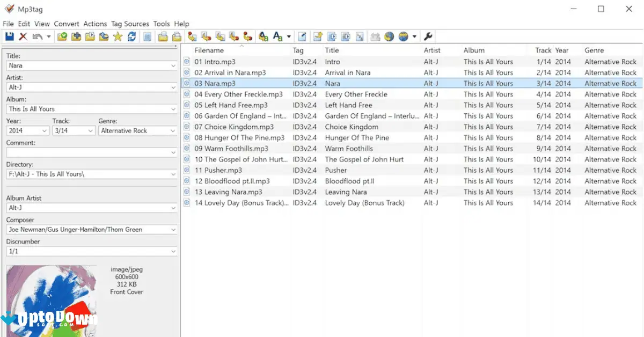Remove tag using the red X icon
This screenshot has height=337, width=644.
(22, 36)
